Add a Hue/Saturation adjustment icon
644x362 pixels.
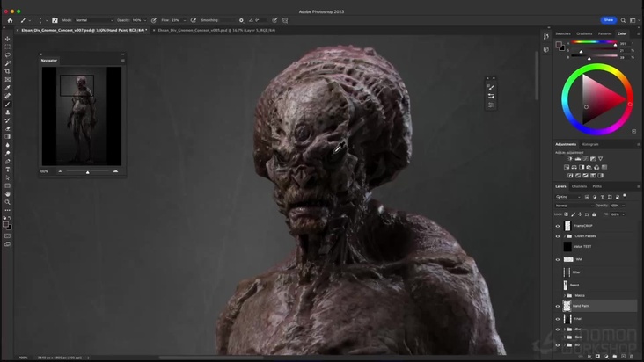[x=567, y=167]
